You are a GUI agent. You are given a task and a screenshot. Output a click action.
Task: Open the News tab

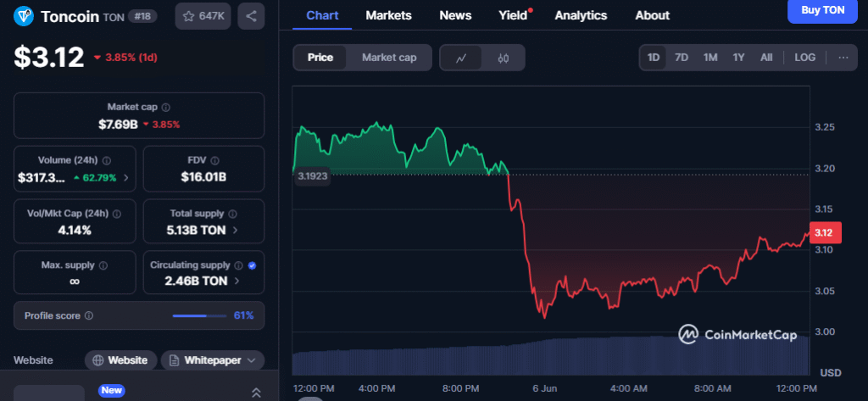pyautogui.click(x=455, y=15)
